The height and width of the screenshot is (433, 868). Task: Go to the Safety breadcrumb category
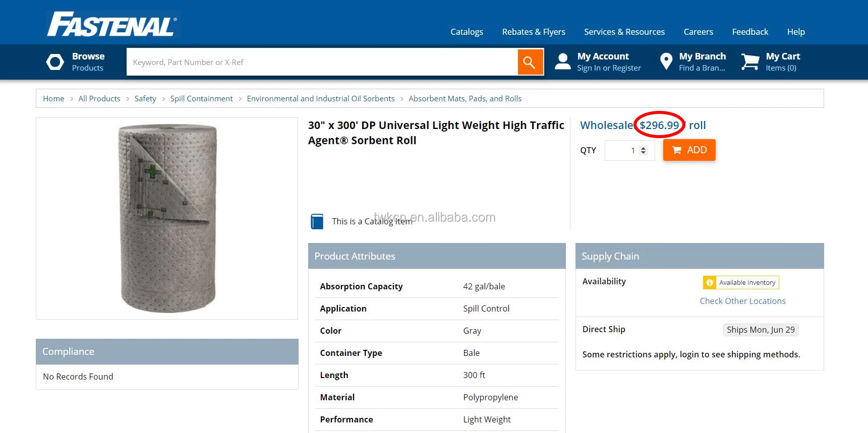click(x=145, y=98)
